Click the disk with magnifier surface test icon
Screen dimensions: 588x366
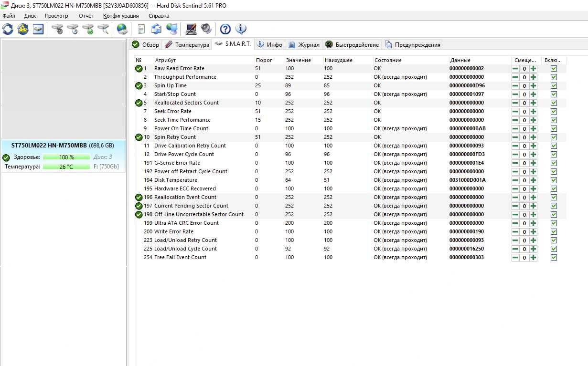point(103,29)
